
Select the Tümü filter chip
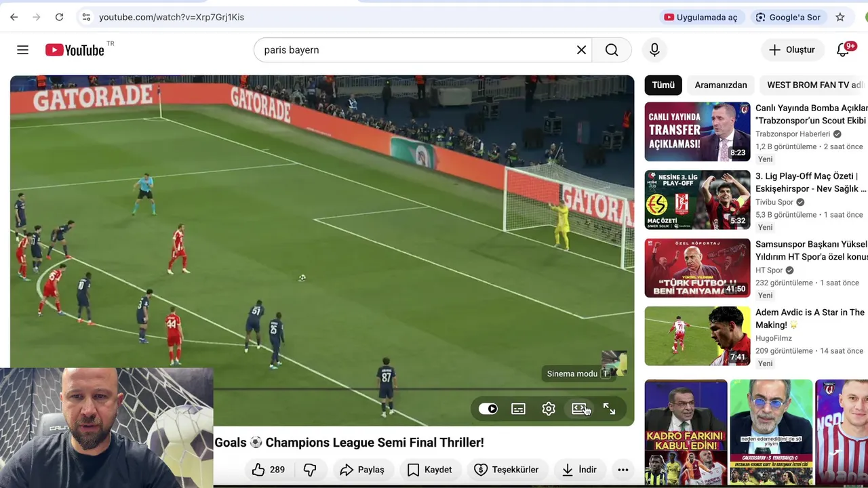click(663, 85)
